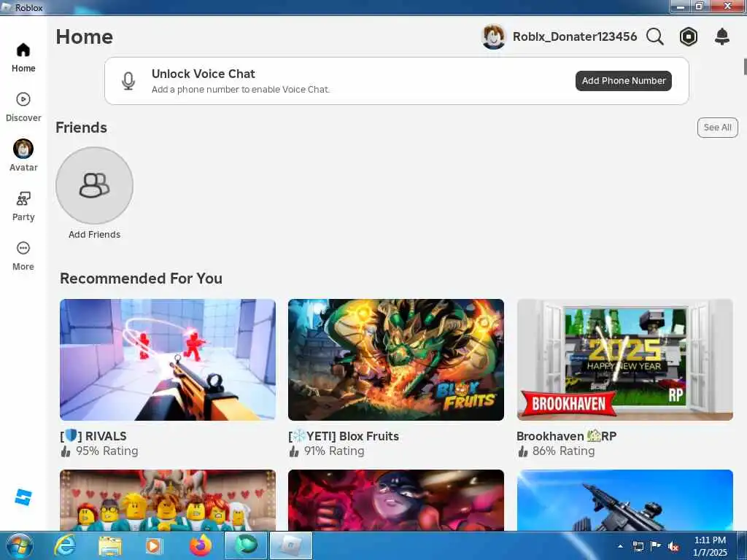Click the network tray icon
Image resolution: width=747 pixels, height=560 pixels.
click(x=638, y=547)
